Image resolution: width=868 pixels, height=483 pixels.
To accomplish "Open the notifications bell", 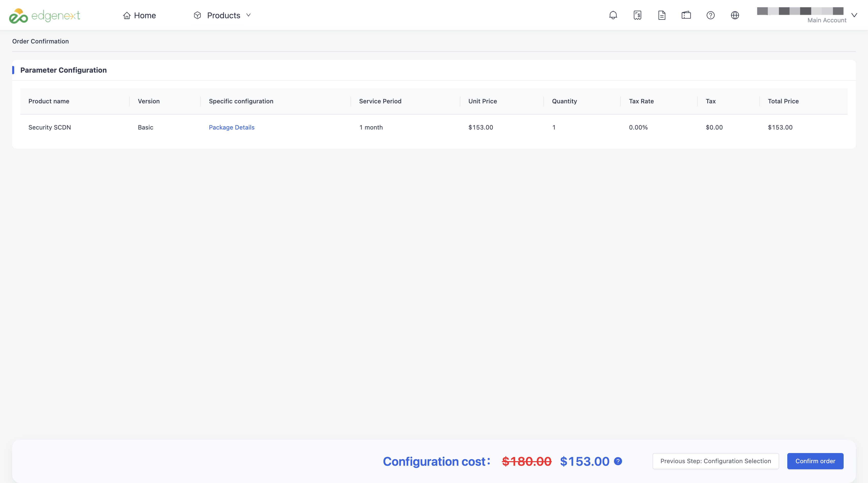I will point(613,15).
